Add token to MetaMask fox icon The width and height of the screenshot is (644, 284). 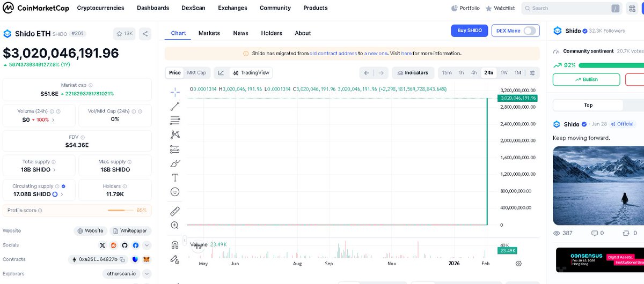(146, 259)
